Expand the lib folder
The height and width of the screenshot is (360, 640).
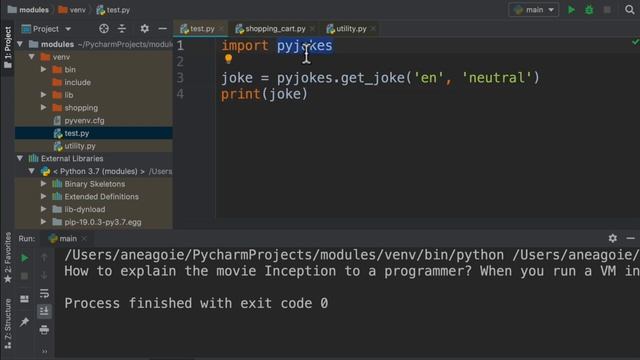pyautogui.click(x=44, y=95)
